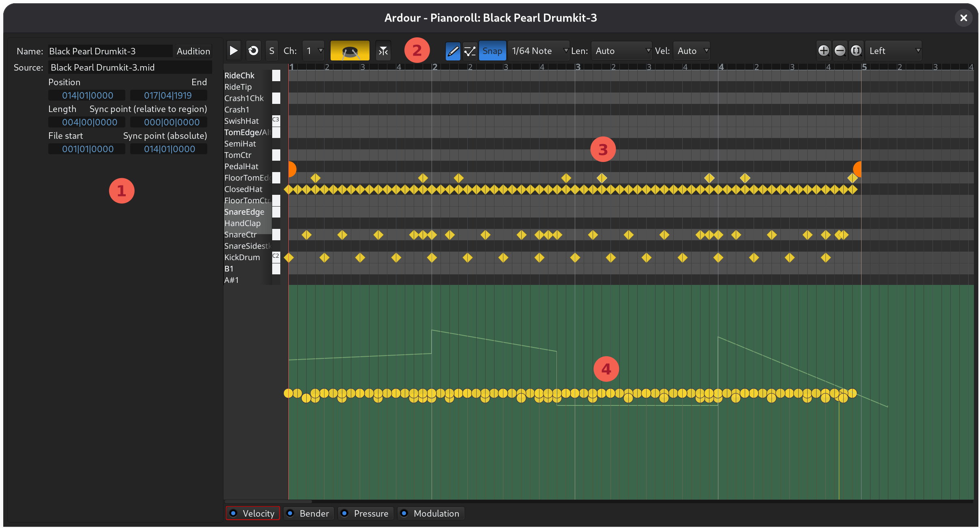Toggle the S solo button
Screen dimensions: 980x528
tap(271, 51)
